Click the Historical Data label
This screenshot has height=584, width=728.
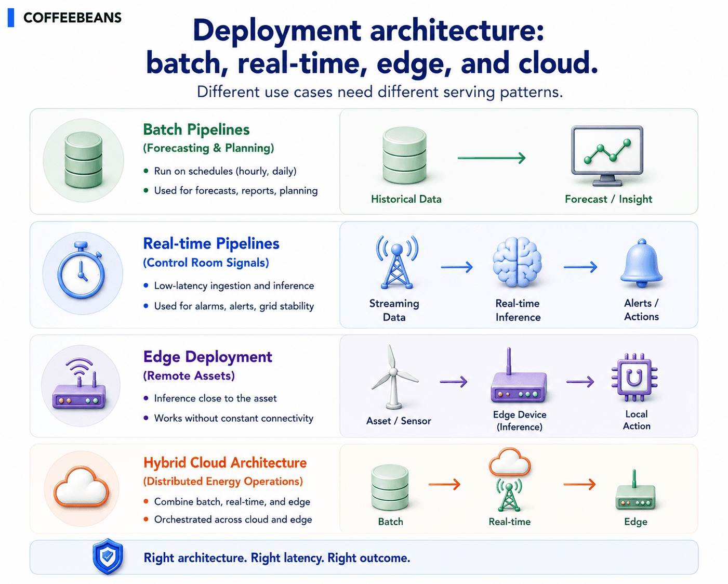click(406, 199)
